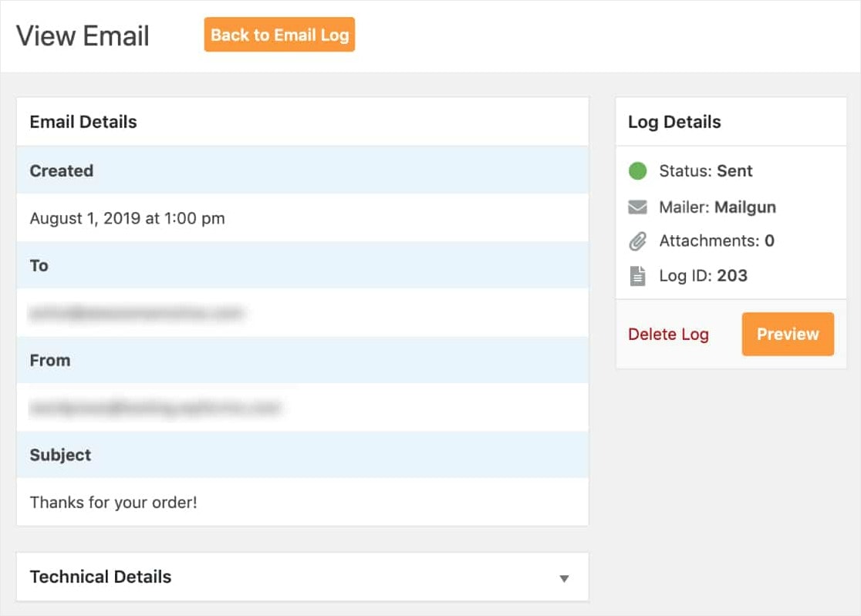The image size is (861, 616).
Task: Click the Preview button
Action: (x=788, y=334)
